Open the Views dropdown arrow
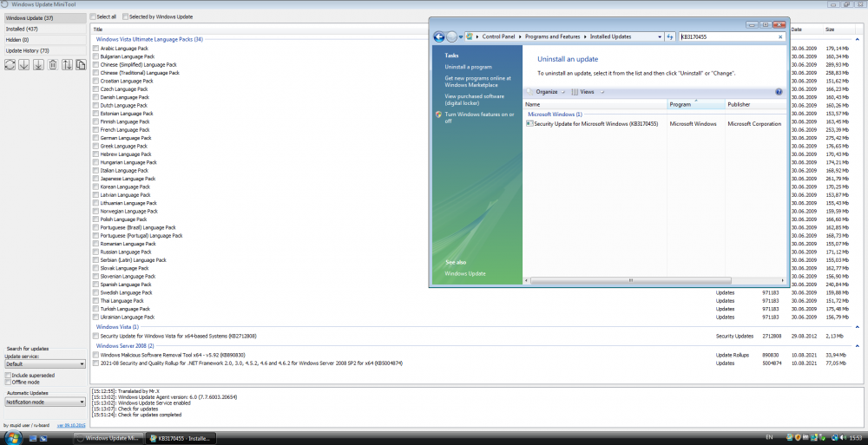 click(602, 92)
